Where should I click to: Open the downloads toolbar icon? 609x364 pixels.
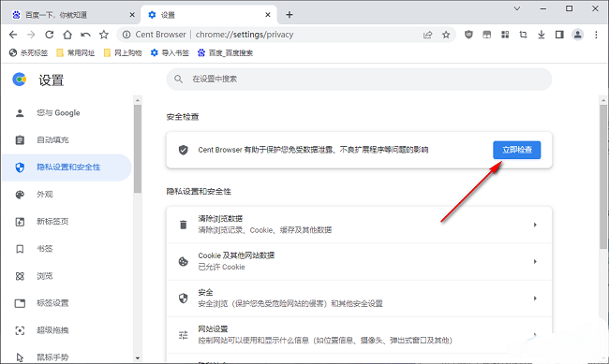541,35
